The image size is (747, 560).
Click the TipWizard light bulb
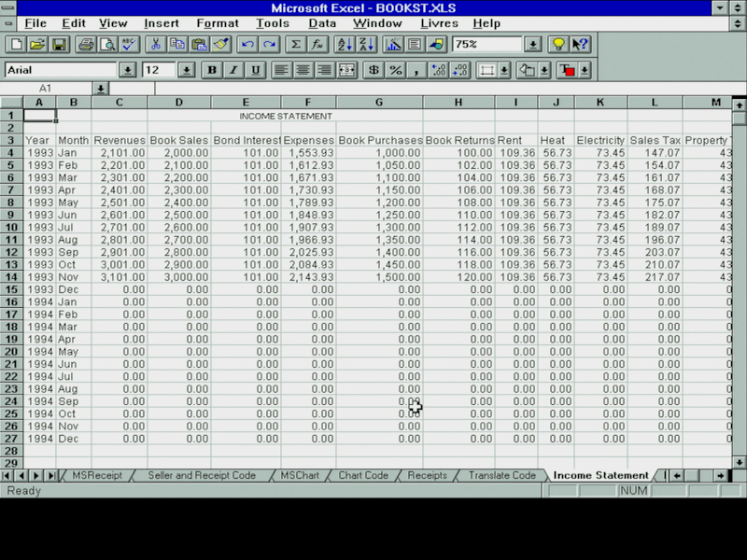coord(557,44)
